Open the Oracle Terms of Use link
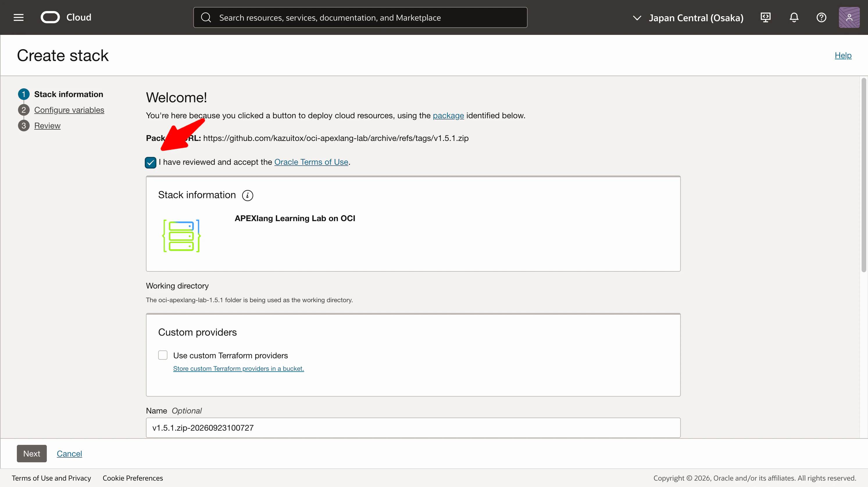Image resolution: width=868 pixels, height=487 pixels. pos(311,162)
